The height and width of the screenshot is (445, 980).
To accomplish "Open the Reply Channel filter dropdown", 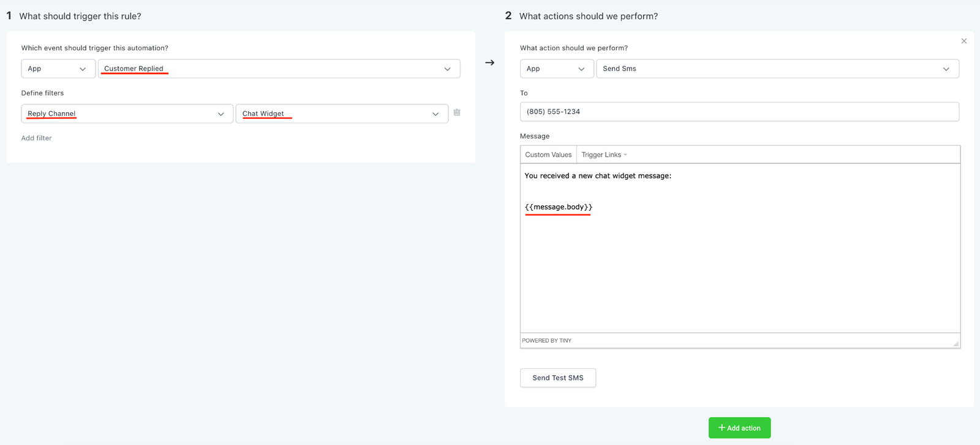I will 127,114.
